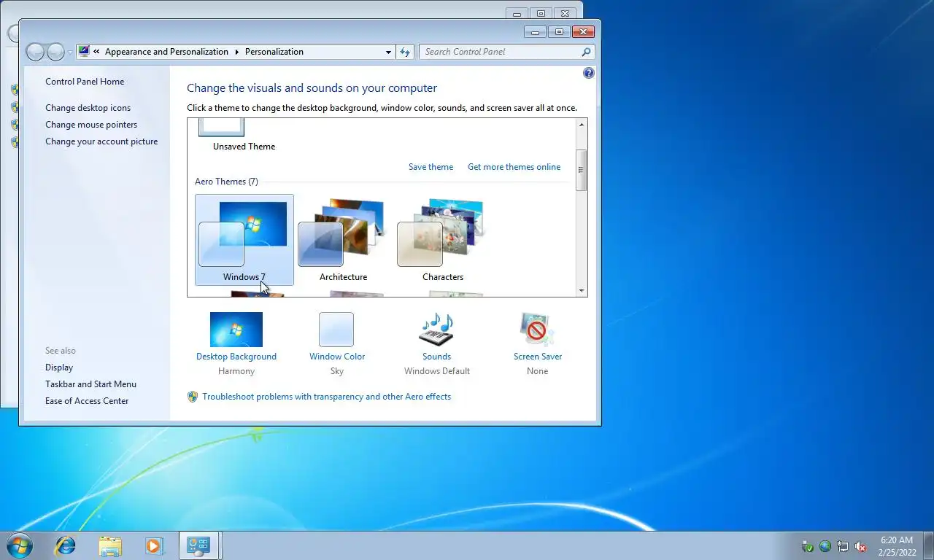Click the shield icon beside Troubleshoot link
Screen dimensions: 934x560
[x=193, y=397]
